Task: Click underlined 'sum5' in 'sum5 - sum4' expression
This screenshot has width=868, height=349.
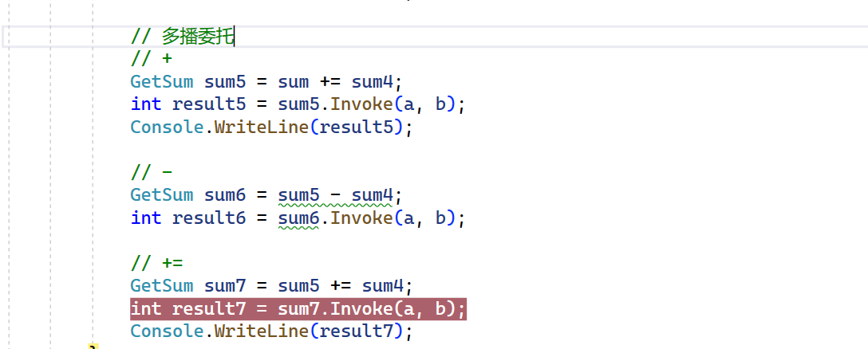Action: point(299,194)
